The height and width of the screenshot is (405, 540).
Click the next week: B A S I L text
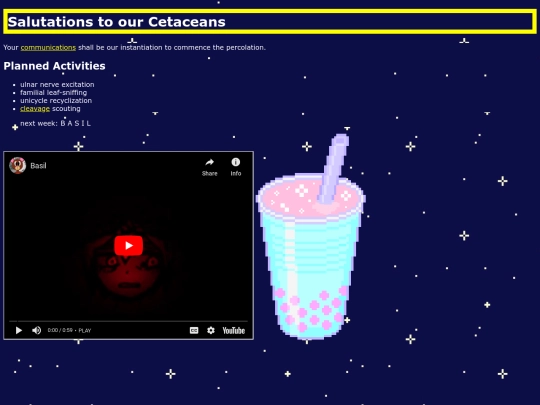click(x=55, y=123)
